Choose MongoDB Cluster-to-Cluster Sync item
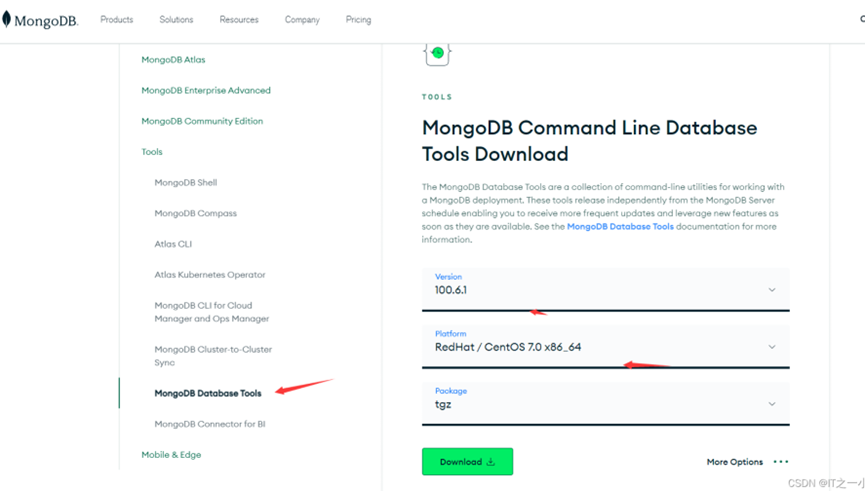 213,356
